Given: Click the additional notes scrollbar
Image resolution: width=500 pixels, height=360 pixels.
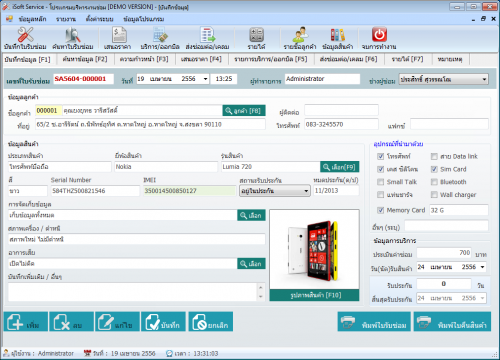Looking at the screenshot, I should [x=261, y=292].
